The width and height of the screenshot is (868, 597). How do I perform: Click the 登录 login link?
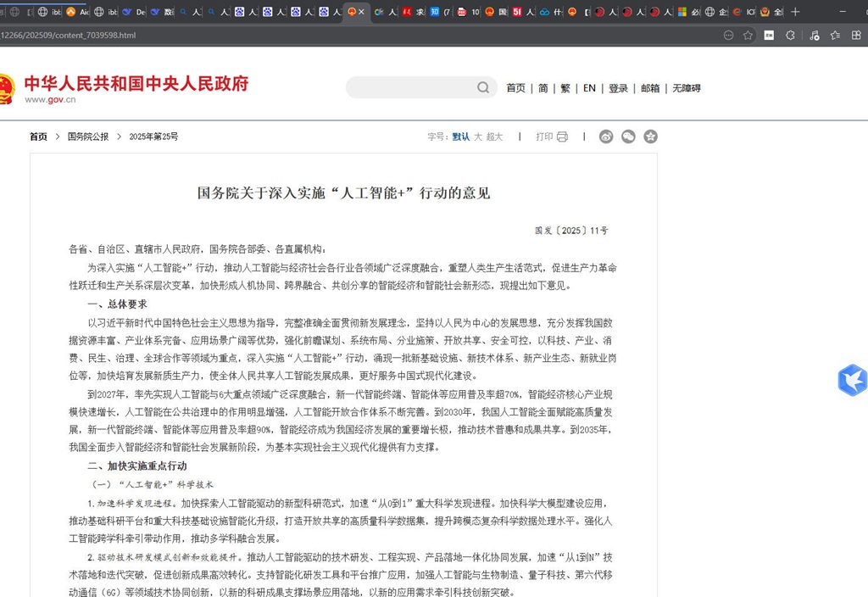click(x=618, y=88)
